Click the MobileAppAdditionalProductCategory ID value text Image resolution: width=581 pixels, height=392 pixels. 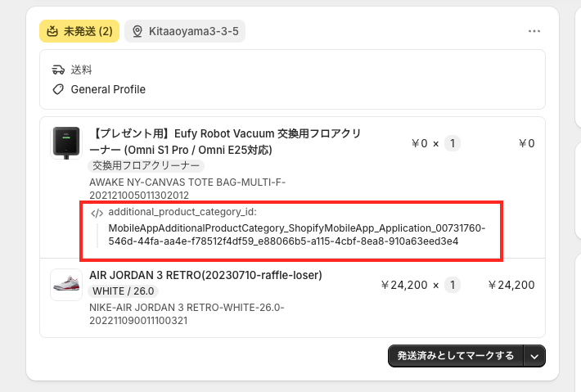(x=297, y=234)
